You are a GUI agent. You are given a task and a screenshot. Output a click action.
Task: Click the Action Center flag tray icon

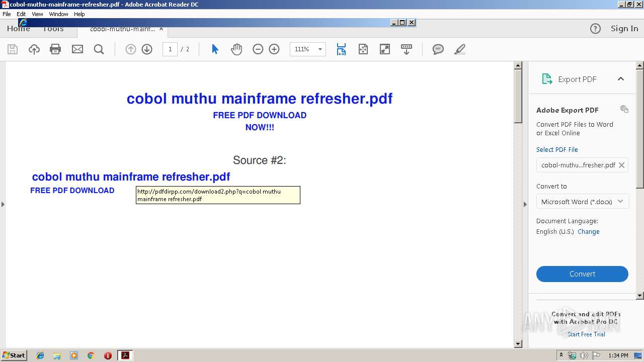596,355
